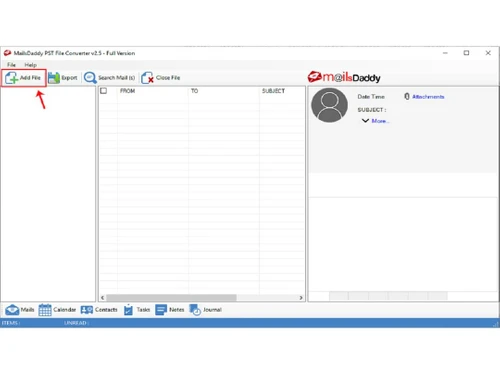Viewport: 500px width, 375px height.
Task: Minimize the MailsDaddy window
Action: pos(445,53)
